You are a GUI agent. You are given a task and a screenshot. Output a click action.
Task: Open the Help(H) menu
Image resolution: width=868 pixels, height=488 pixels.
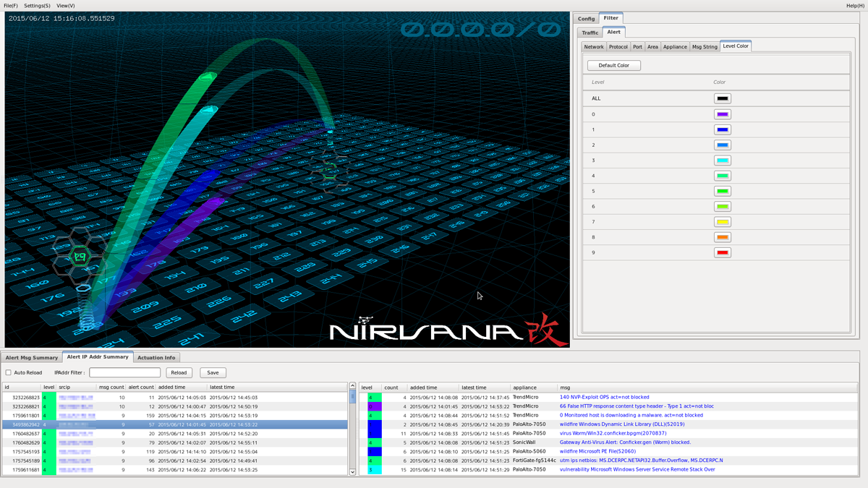point(855,6)
